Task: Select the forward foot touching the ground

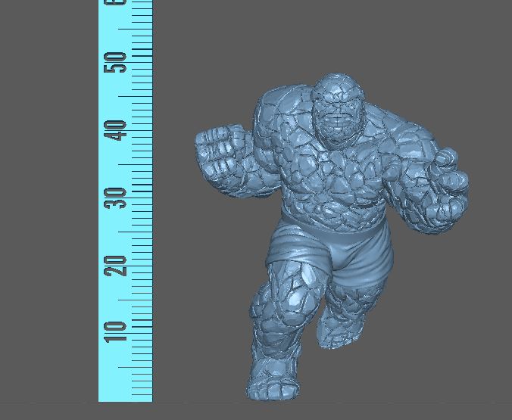Action: (273, 382)
